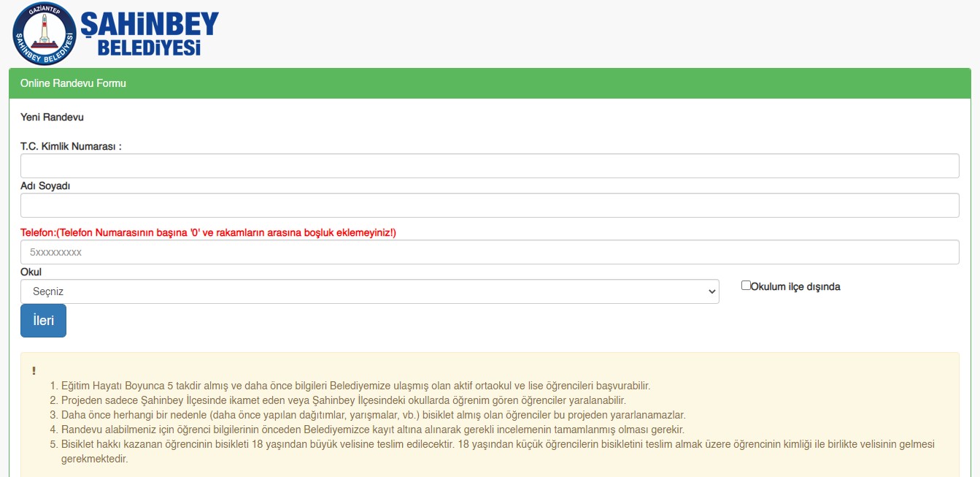This screenshot has width=980, height=477.
Task: Click the Okul field label
Action: (31, 272)
